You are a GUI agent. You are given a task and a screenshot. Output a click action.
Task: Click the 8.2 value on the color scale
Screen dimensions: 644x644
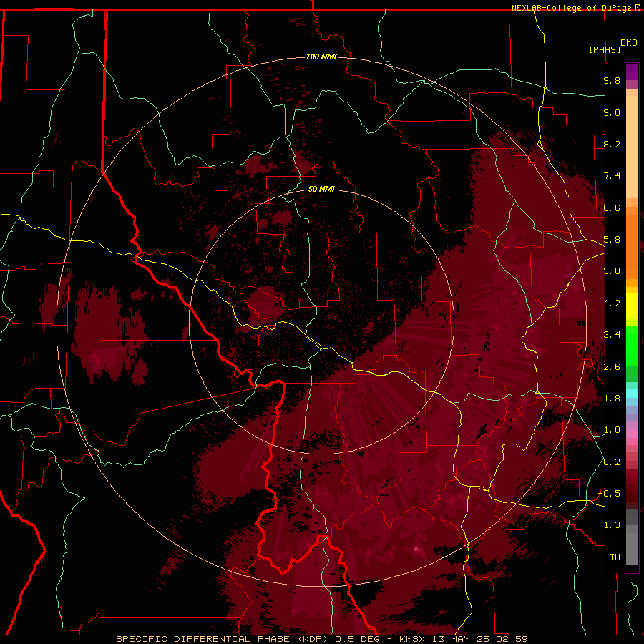pos(612,144)
